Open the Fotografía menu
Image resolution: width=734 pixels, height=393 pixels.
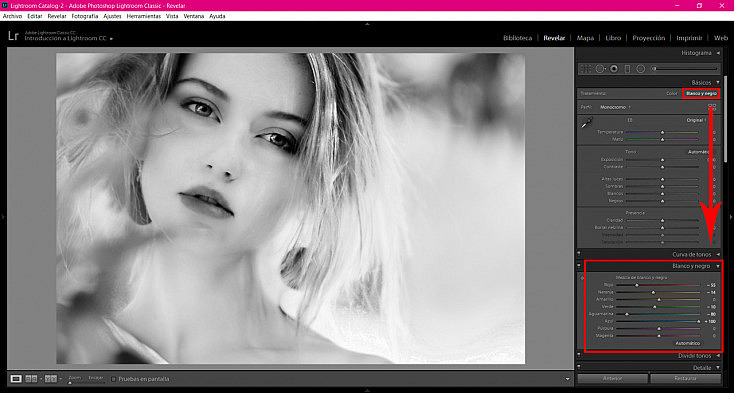coord(85,16)
